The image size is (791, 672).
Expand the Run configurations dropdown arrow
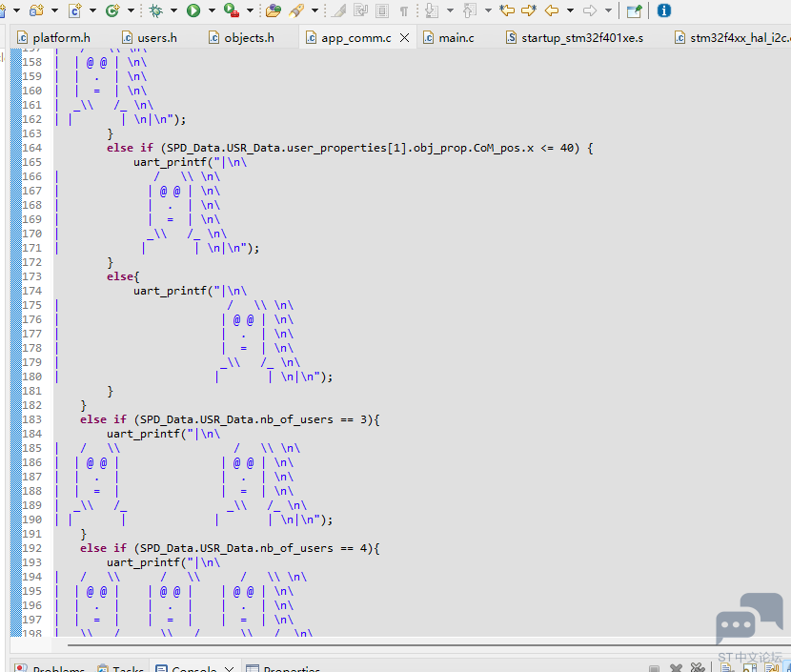(211, 10)
